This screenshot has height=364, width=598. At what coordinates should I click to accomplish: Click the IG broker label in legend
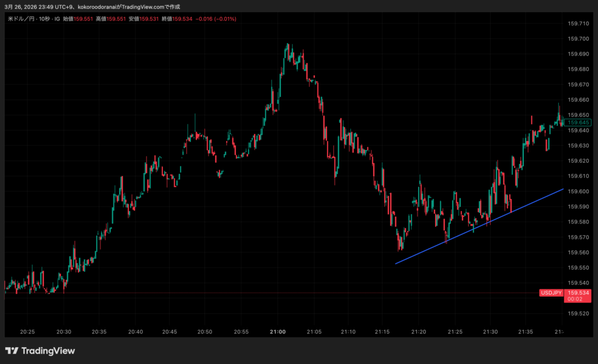click(x=57, y=19)
